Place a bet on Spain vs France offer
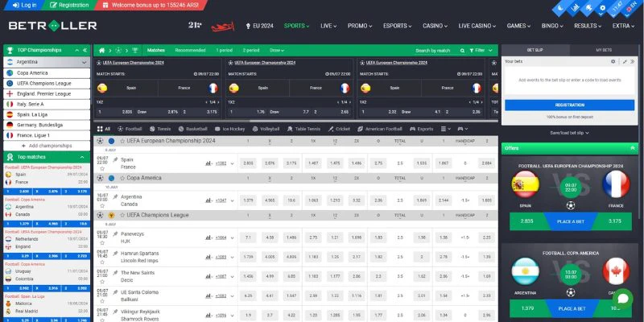The height and width of the screenshot is (322, 644). pyautogui.click(x=571, y=221)
